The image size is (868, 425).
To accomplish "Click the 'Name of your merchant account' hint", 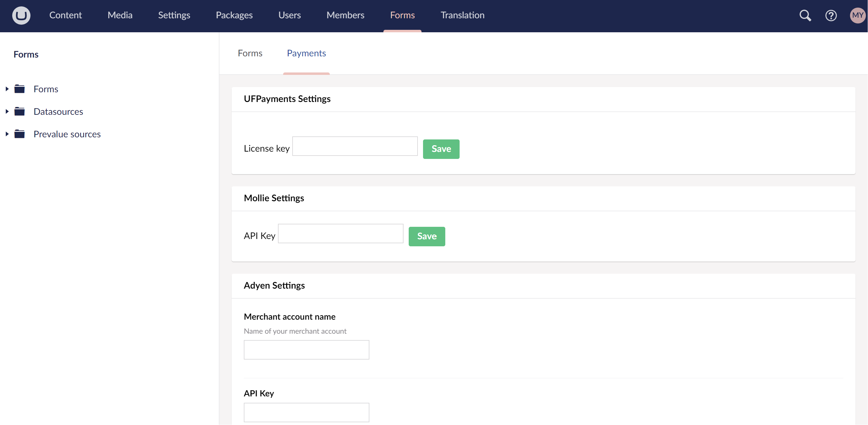I will tap(295, 331).
